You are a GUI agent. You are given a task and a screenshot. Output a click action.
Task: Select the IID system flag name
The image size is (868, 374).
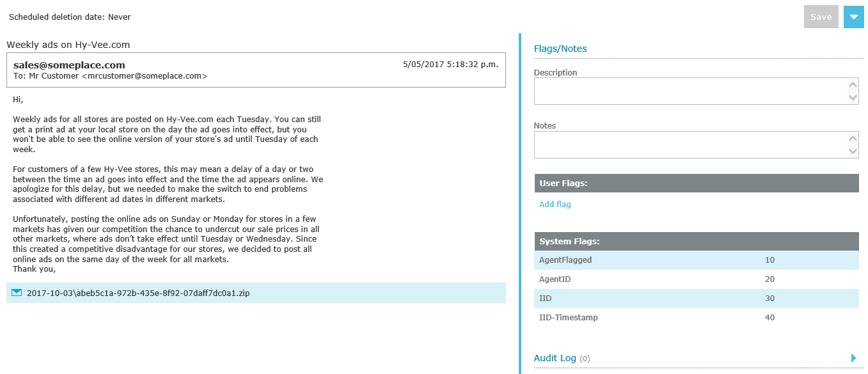(x=545, y=299)
